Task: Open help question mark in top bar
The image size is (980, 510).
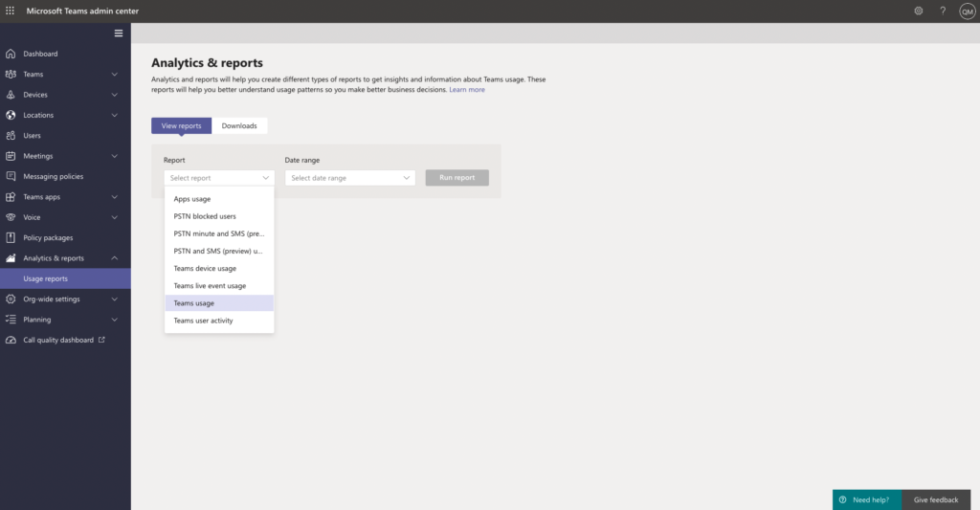Action: click(x=943, y=11)
